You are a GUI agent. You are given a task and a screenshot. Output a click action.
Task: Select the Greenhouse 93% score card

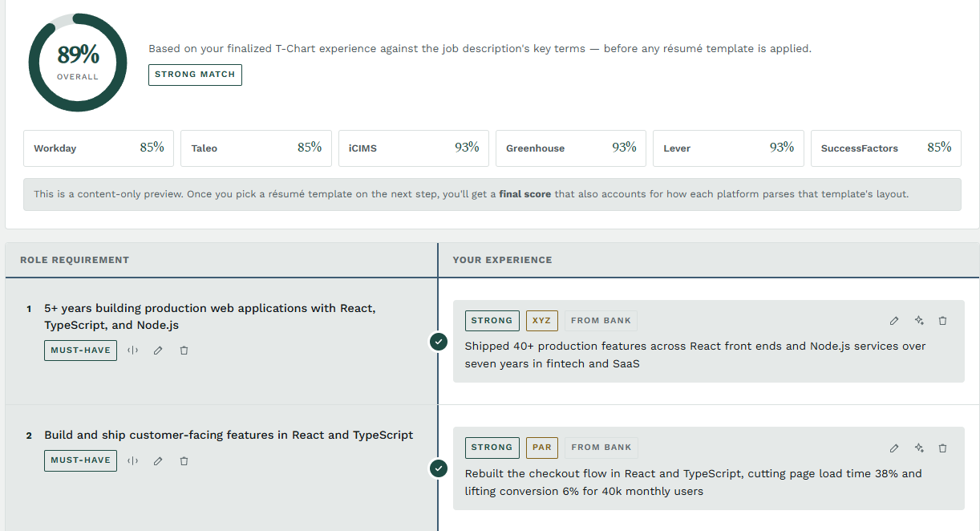click(x=571, y=148)
